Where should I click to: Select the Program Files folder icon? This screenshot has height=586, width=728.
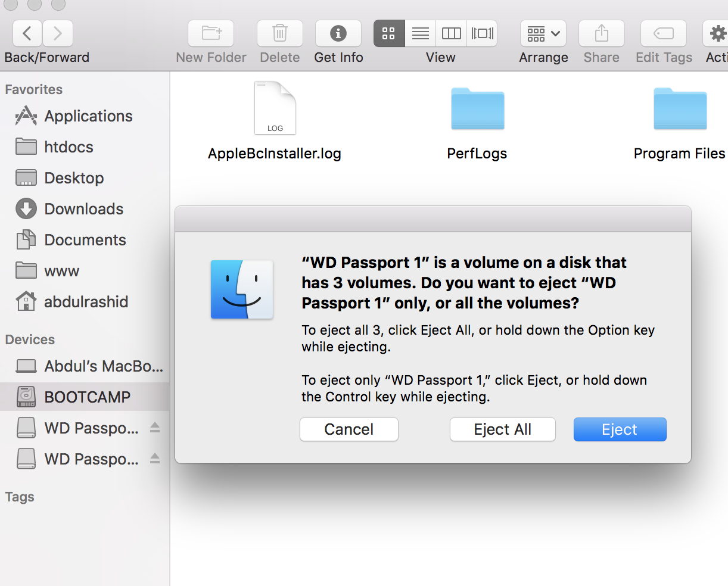click(680, 109)
